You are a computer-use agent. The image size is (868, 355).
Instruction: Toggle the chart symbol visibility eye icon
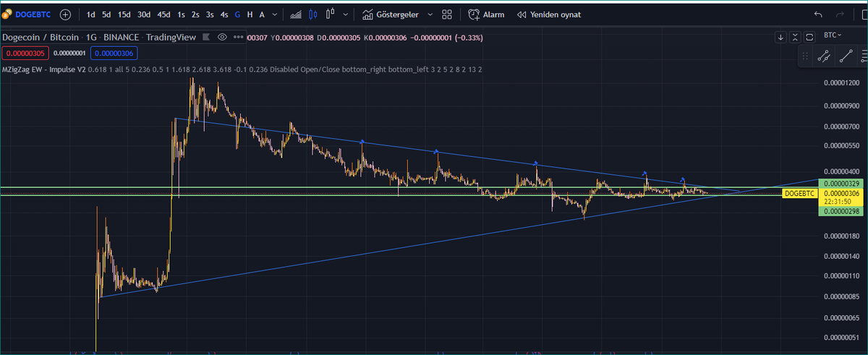(x=222, y=36)
